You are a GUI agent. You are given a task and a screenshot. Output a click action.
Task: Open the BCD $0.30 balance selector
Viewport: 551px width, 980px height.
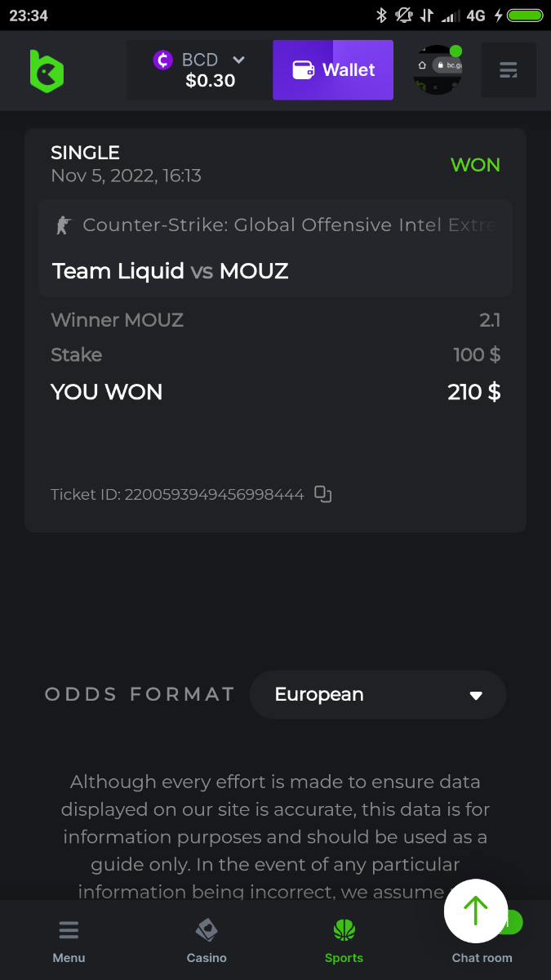tap(199, 70)
